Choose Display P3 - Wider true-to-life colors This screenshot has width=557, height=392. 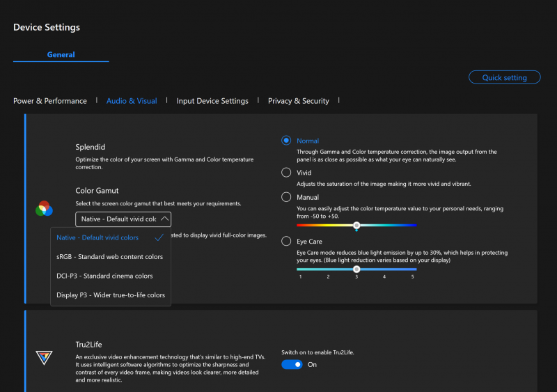110,295
